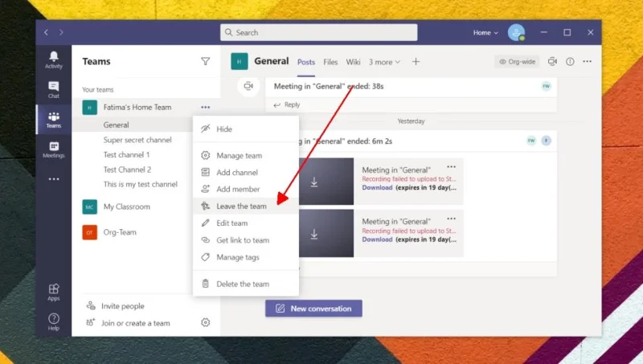Switch to the Files tab
Screen dimensions: 643x364
tap(330, 62)
